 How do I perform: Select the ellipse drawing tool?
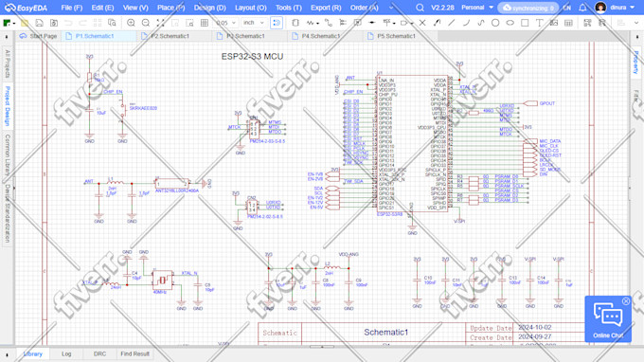[510, 23]
